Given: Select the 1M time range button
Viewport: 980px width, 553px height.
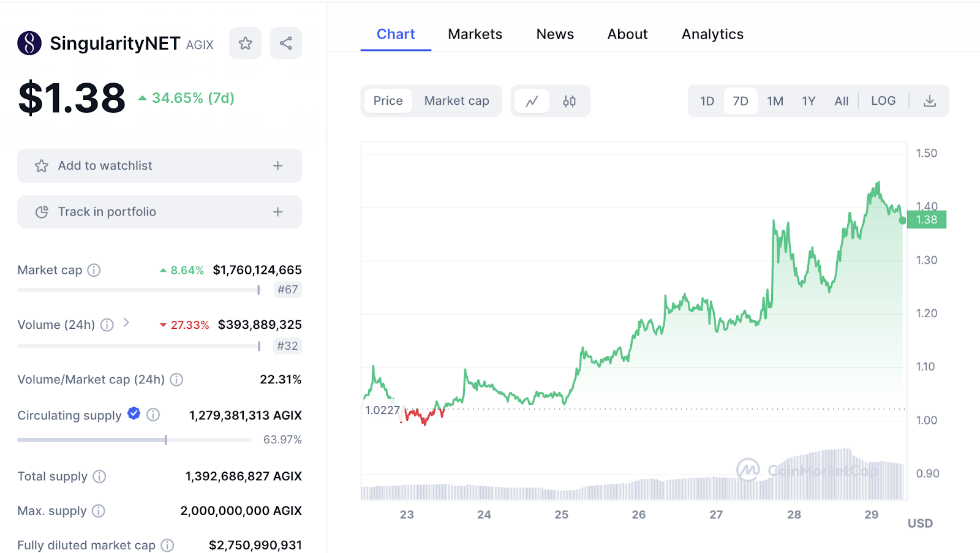Looking at the screenshot, I should tap(775, 101).
